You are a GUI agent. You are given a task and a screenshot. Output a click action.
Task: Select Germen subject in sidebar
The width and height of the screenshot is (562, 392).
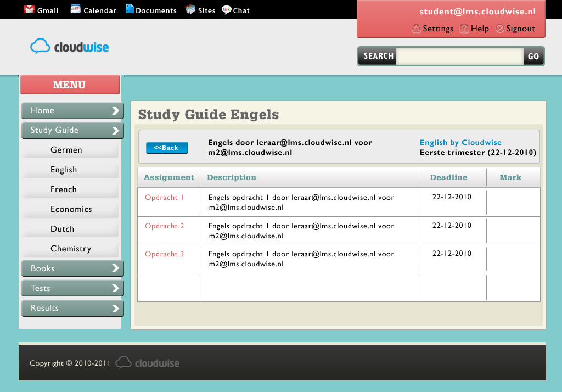70,150
